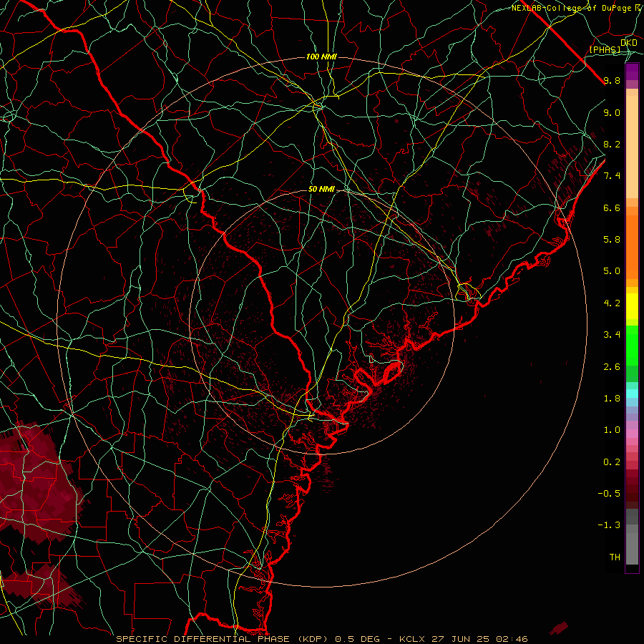Image resolution: width=644 pixels, height=644 pixels.
Task: Click the 6.6 value on the color scale
Action: pos(612,208)
